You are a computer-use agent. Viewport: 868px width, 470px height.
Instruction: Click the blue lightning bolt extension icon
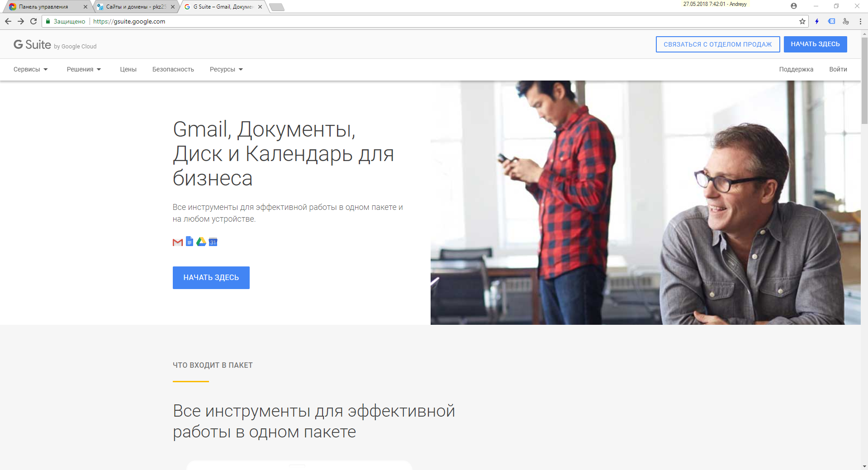click(817, 21)
